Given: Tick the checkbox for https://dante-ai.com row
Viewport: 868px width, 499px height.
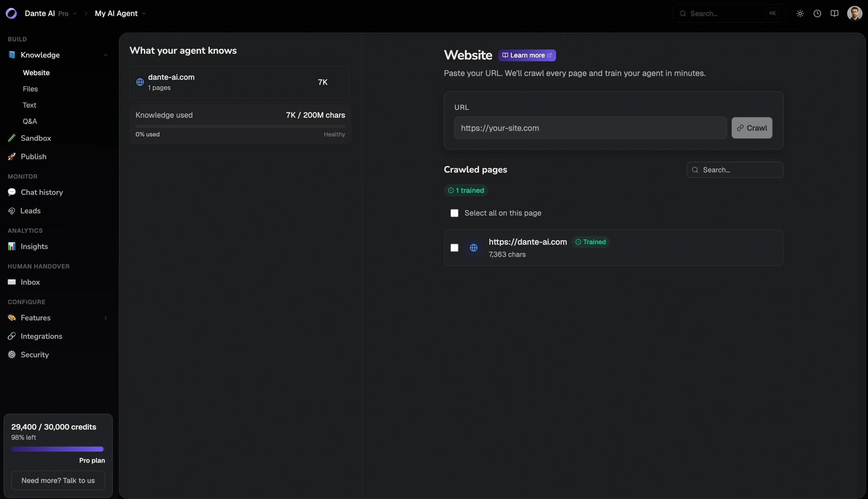Looking at the screenshot, I should click(454, 248).
